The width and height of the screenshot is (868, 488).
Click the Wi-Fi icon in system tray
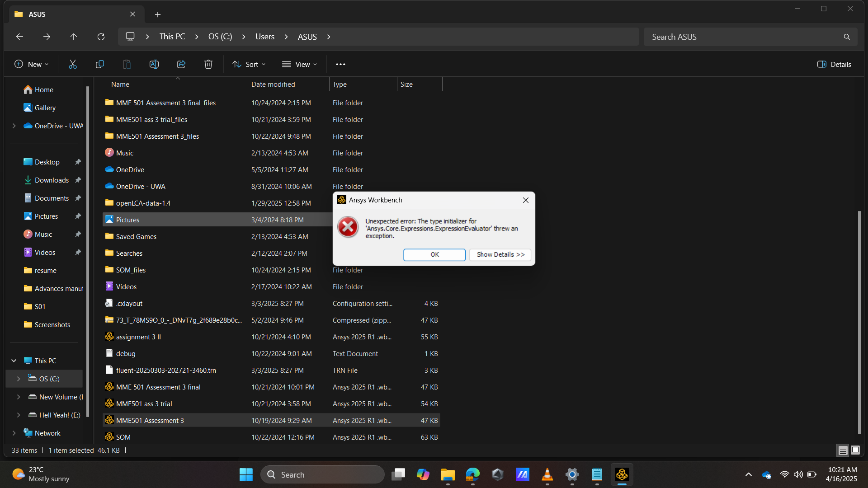coord(784,474)
